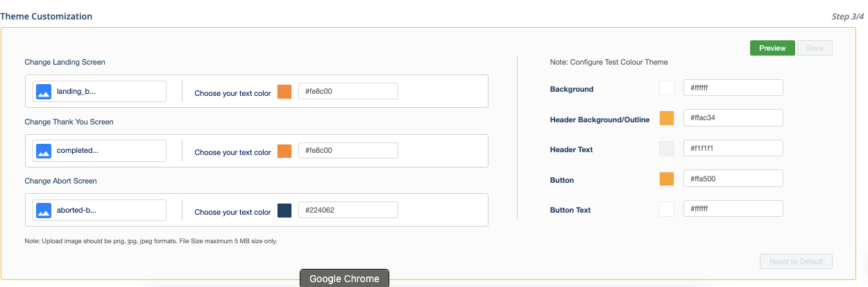Pick the Button Text color swatch
This screenshot has height=287, width=868.
tap(667, 209)
